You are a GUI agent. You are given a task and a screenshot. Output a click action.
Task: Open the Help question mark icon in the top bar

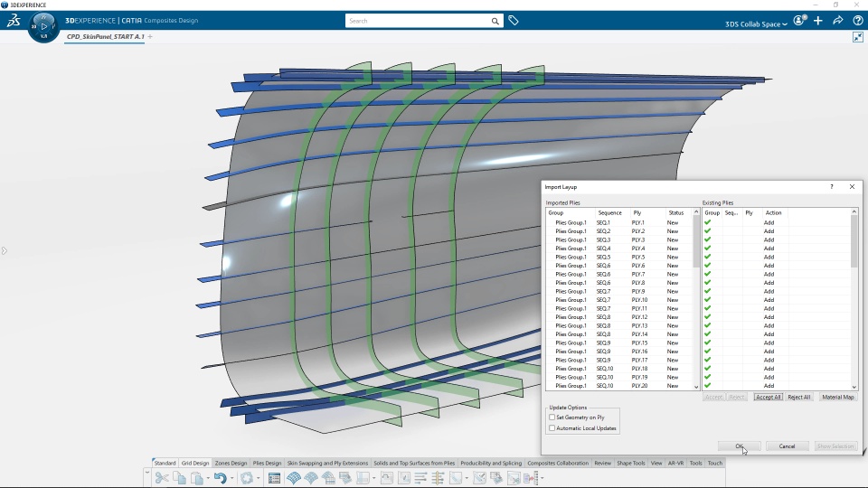point(857,21)
